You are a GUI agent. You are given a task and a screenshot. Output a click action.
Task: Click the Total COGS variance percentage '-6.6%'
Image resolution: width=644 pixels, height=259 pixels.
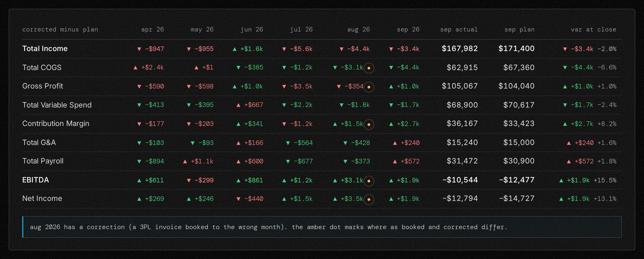(607, 67)
